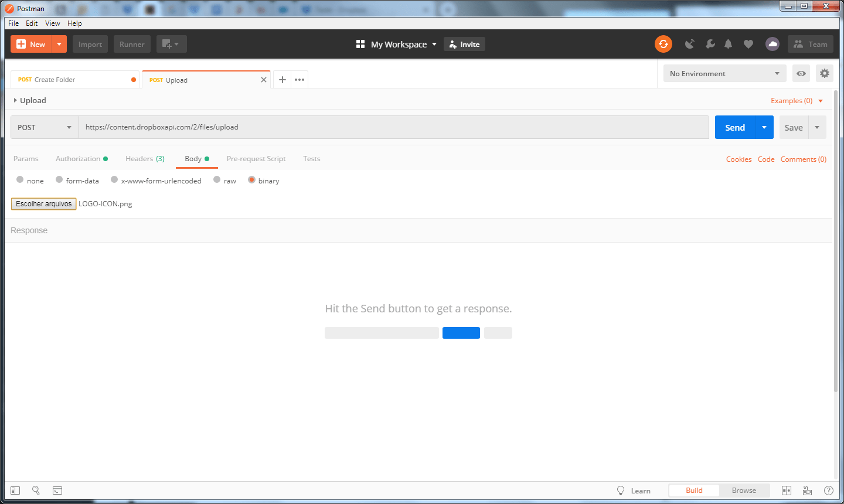Switch to the Params tab
The width and height of the screenshot is (844, 504).
(26, 159)
